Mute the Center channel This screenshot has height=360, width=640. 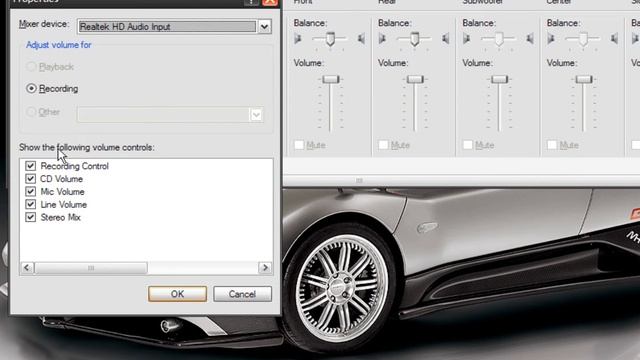552,145
